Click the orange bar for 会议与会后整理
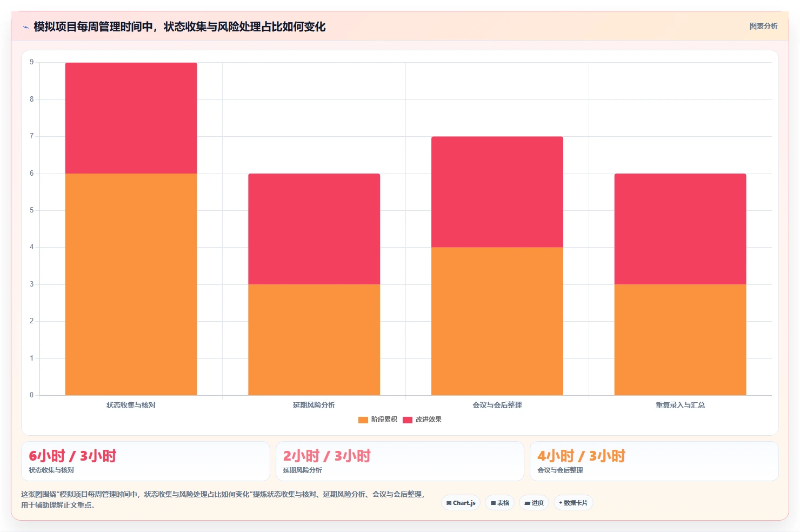The image size is (800, 532). pos(497,321)
